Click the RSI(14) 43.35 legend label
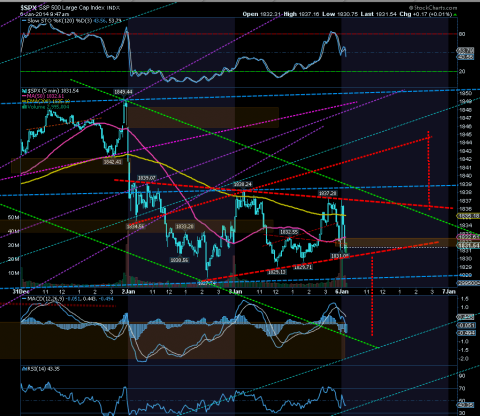Image resolution: width=480 pixels, height=416 pixels. click(41, 369)
